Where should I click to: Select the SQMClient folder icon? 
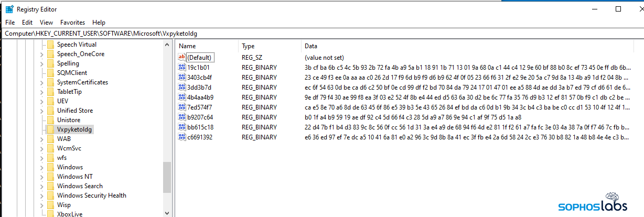[50, 73]
